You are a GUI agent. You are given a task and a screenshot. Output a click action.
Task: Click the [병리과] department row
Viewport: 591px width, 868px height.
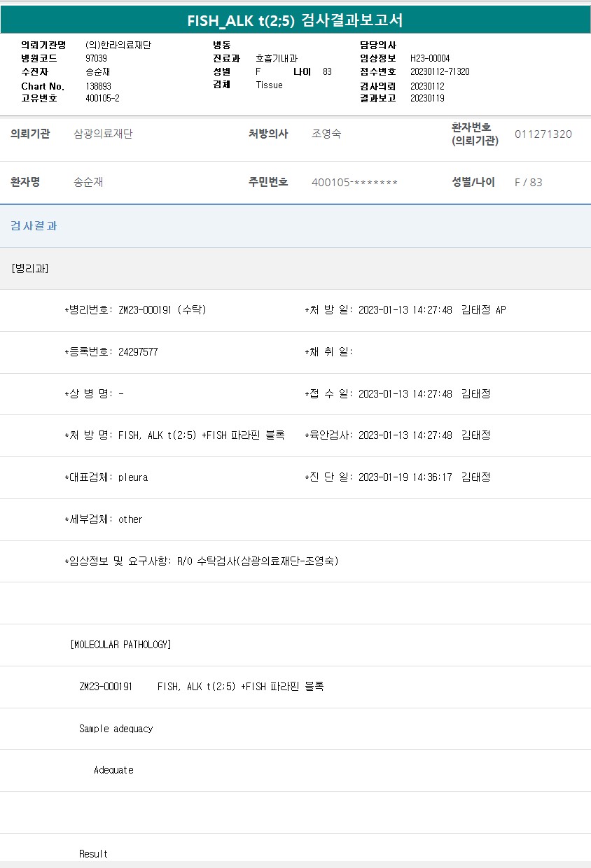click(x=30, y=268)
